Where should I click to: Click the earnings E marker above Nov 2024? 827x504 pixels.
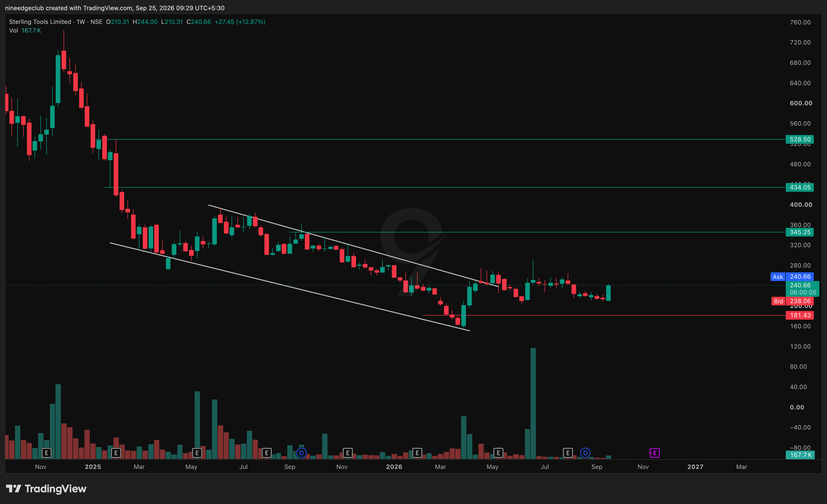pos(46,453)
